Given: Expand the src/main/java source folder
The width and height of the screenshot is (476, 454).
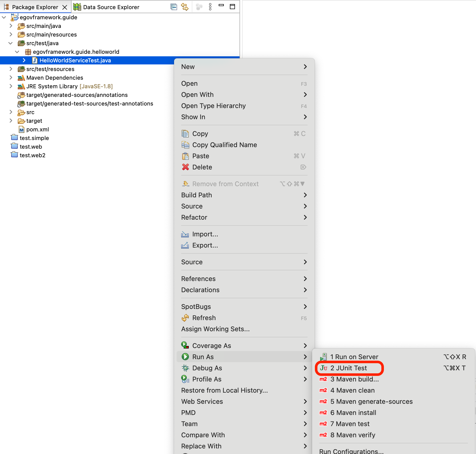Looking at the screenshot, I should tap(11, 26).
